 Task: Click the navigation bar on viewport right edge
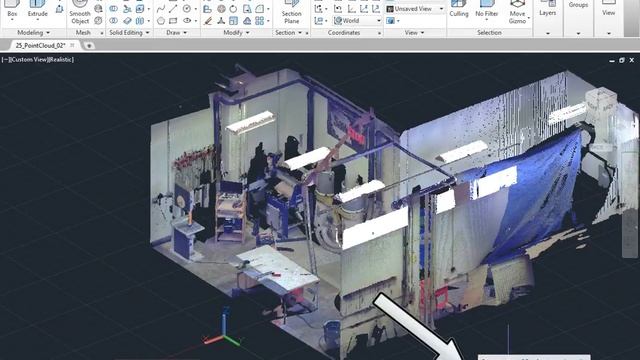pos(630,204)
